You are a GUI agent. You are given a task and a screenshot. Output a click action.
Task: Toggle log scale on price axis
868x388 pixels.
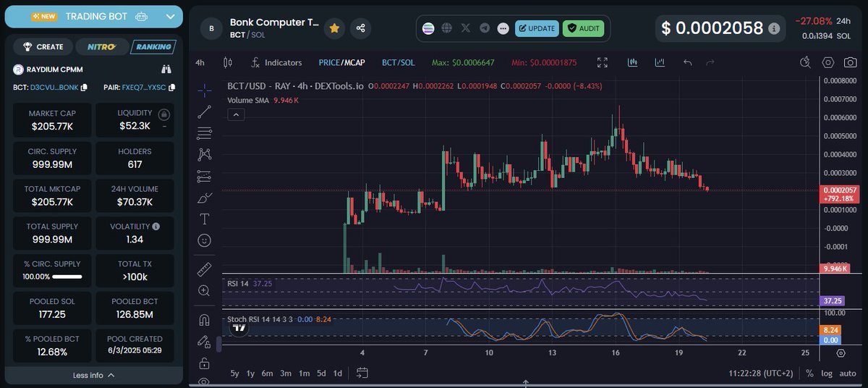coord(827,373)
